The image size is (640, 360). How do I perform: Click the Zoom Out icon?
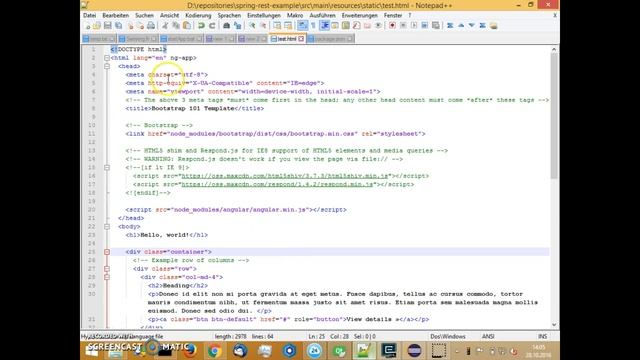263,26
